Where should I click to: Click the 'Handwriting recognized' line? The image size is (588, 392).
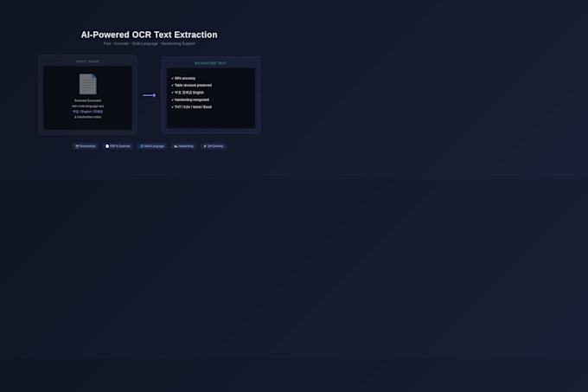click(190, 100)
